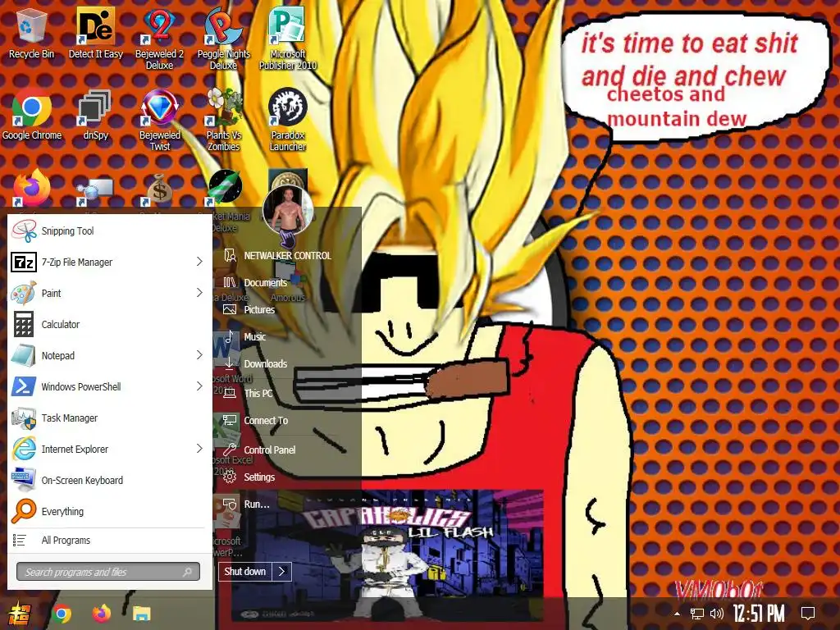Launch the Paradox Launcher shortcut

288,121
